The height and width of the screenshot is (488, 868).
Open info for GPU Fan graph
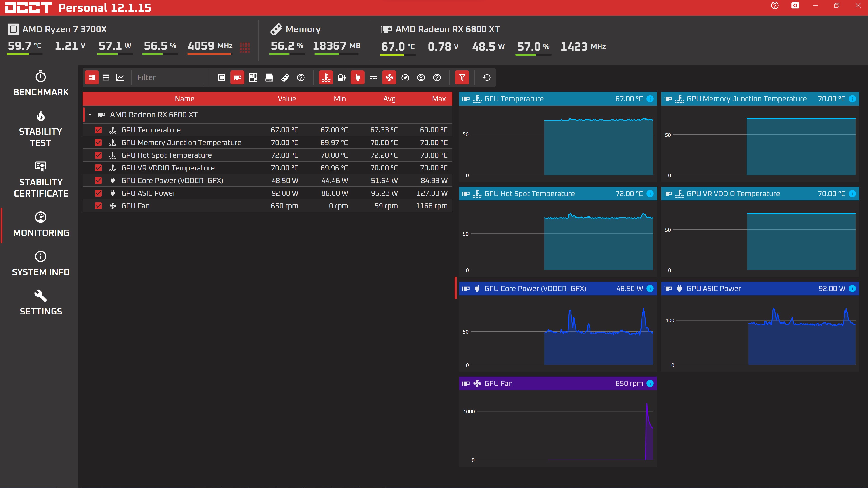(x=650, y=383)
